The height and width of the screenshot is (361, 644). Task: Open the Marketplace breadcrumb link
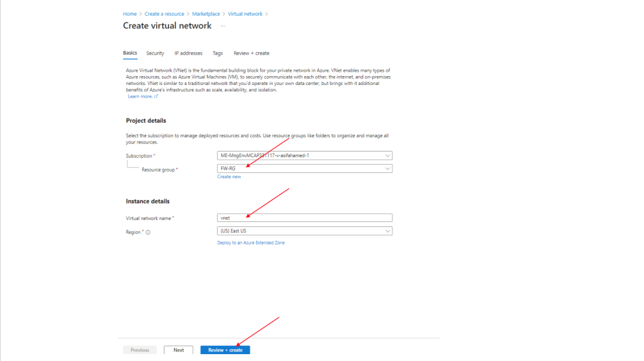click(x=206, y=14)
